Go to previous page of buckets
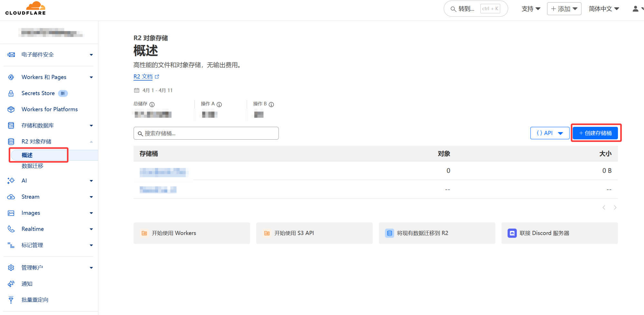The width and height of the screenshot is (644, 315). coord(604,208)
